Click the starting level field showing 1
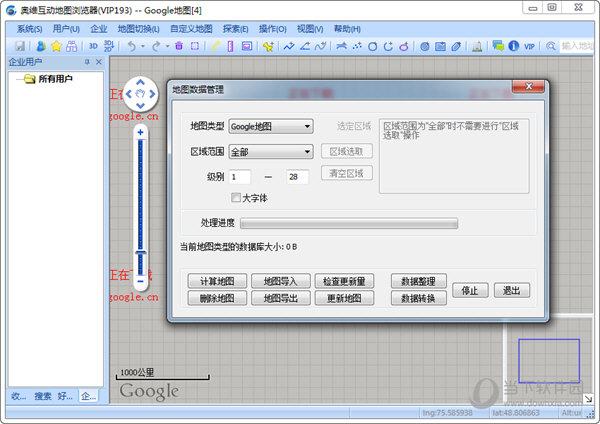600x424 pixels. 240,177
